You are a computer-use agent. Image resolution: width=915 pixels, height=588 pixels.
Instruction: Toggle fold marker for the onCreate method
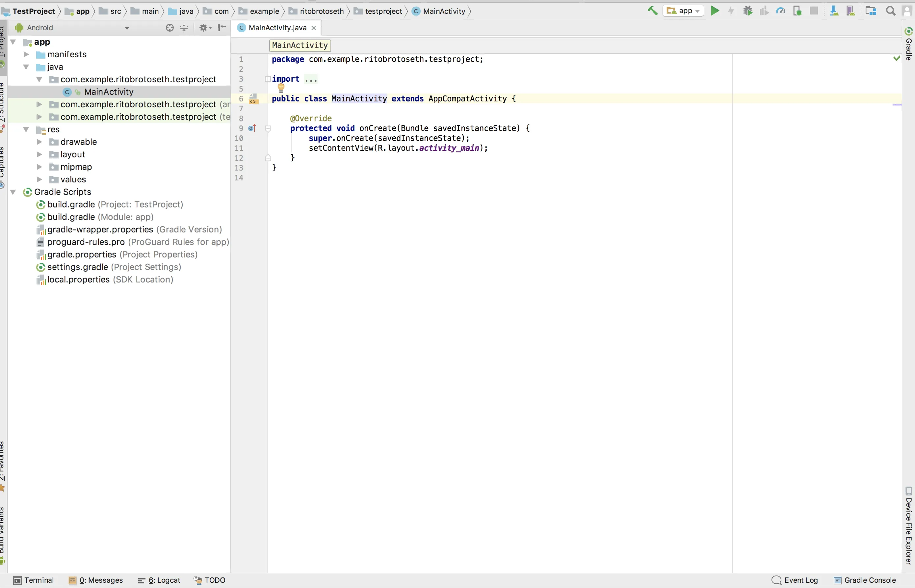268,129
